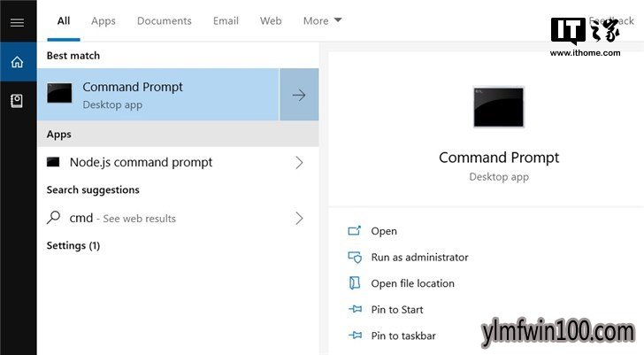Click the Pin to Start pin icon

tap(355, 309)
